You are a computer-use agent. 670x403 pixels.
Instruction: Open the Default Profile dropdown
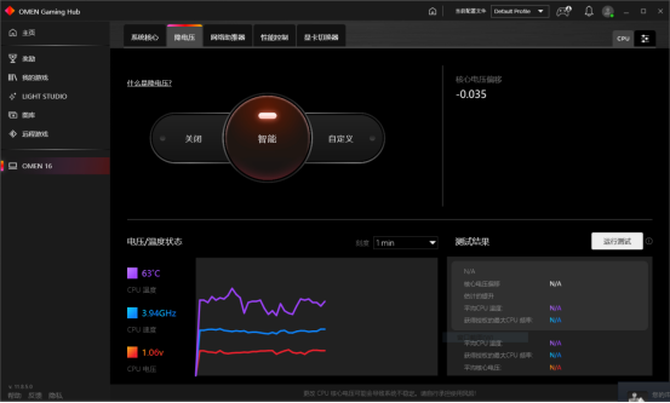(x=520, y=11)
